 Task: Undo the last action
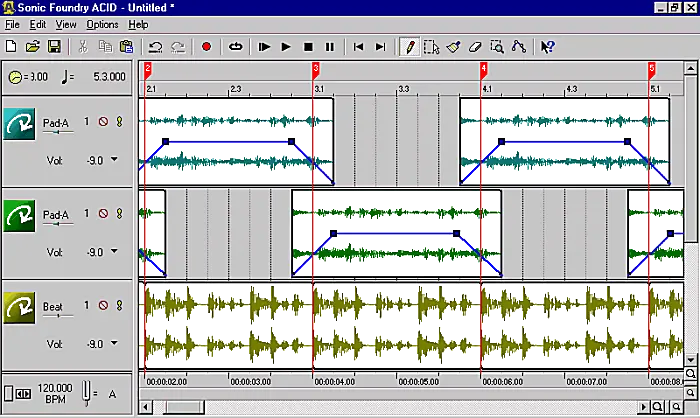click(156, 46)
